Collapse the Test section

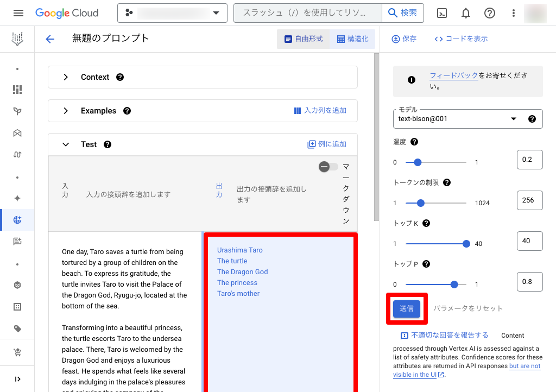[66, 144]
